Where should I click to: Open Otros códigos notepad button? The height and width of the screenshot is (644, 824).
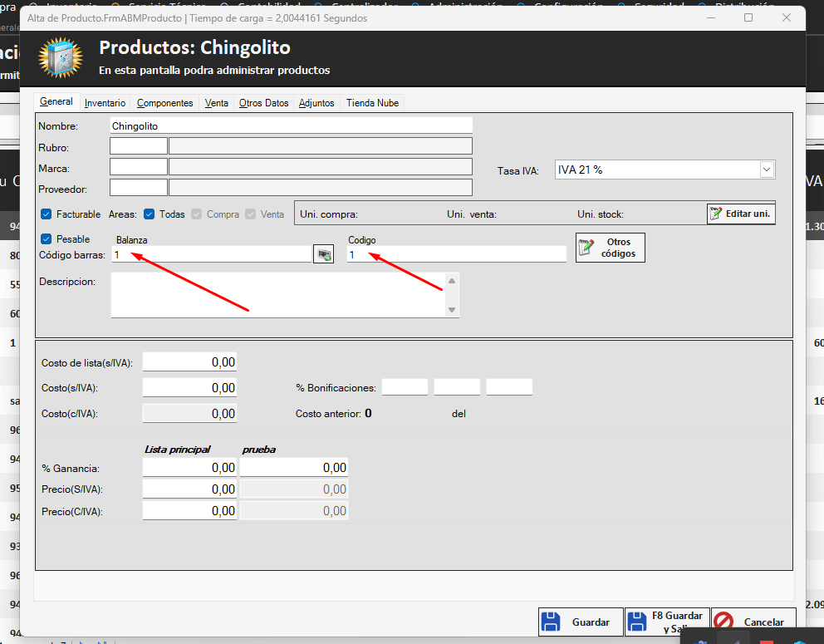[610, 248]
